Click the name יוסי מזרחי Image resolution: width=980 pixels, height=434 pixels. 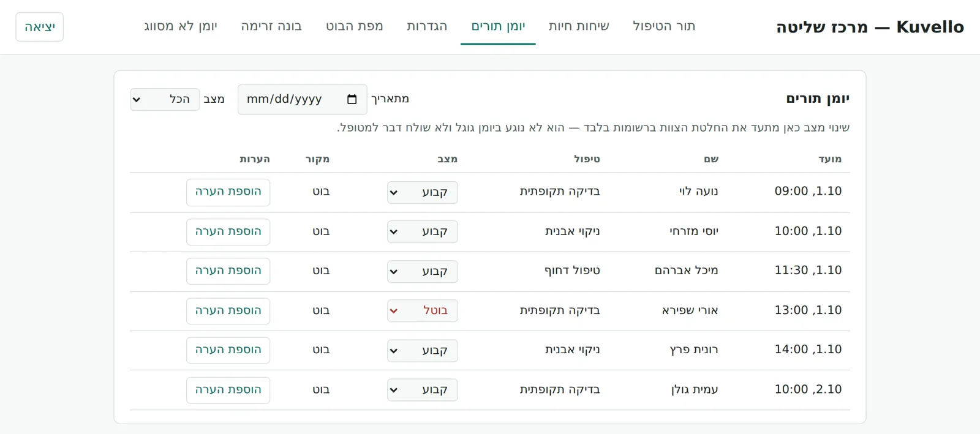(694, 231)
